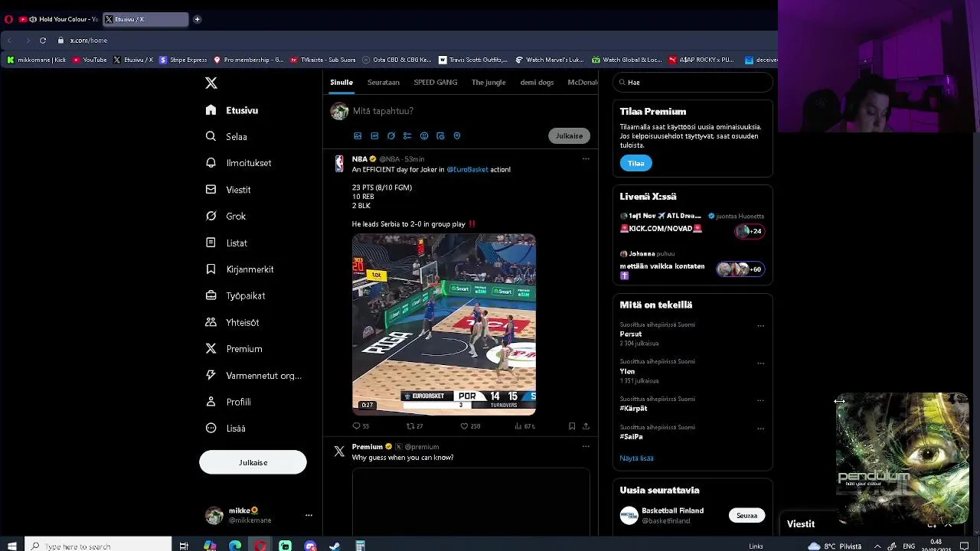Click the large white Julkaise button in the sidebar
Viewport: 980px width, 551px height.
(253, 462)
